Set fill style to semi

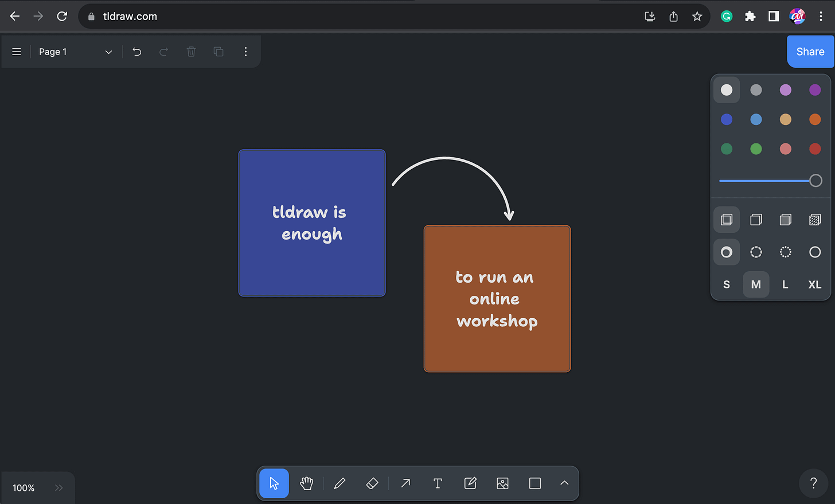(x=756, y=220)
